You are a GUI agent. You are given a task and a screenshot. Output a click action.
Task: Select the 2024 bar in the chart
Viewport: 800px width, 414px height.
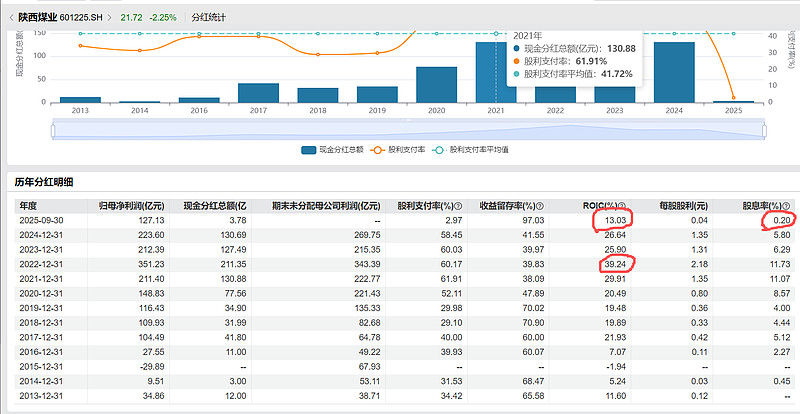click(674, 72)
